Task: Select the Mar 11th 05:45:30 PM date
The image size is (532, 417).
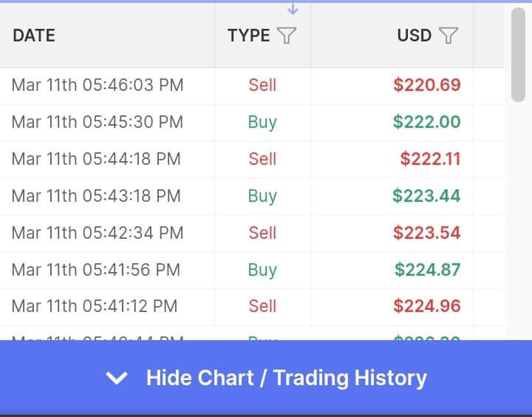Action: (98, 122)
